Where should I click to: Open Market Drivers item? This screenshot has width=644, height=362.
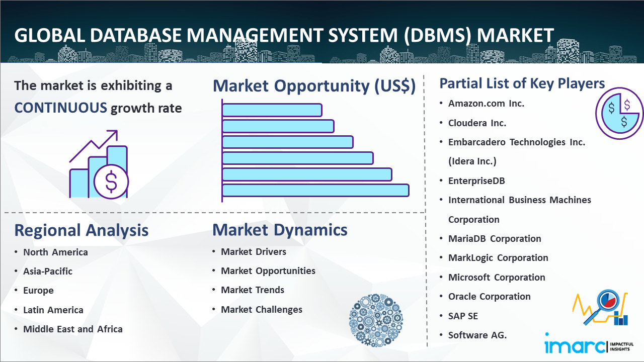tap(253, 251)
